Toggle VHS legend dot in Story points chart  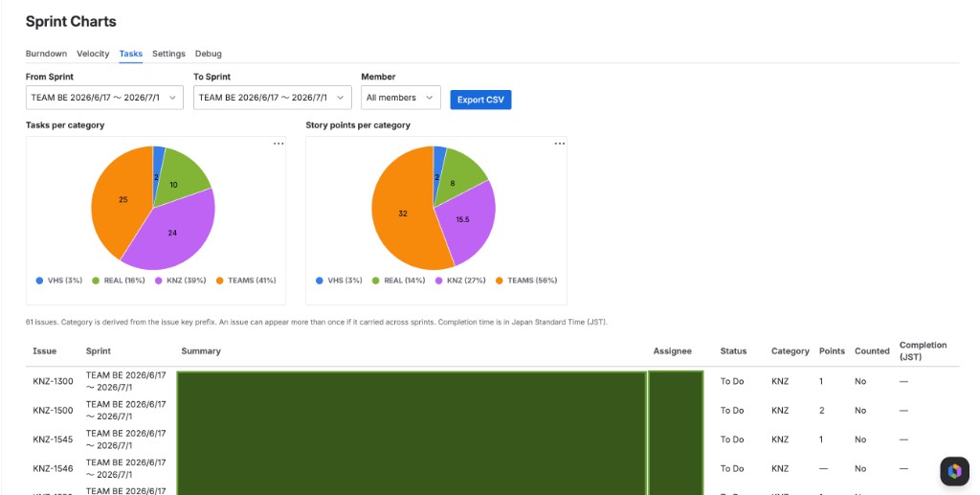pos(320,281)
